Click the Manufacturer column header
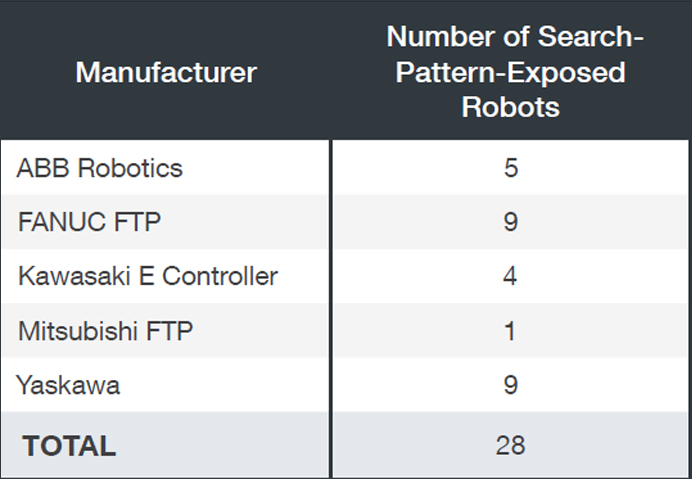The width and height of the screenshot is (692, 479). (166, 73)
